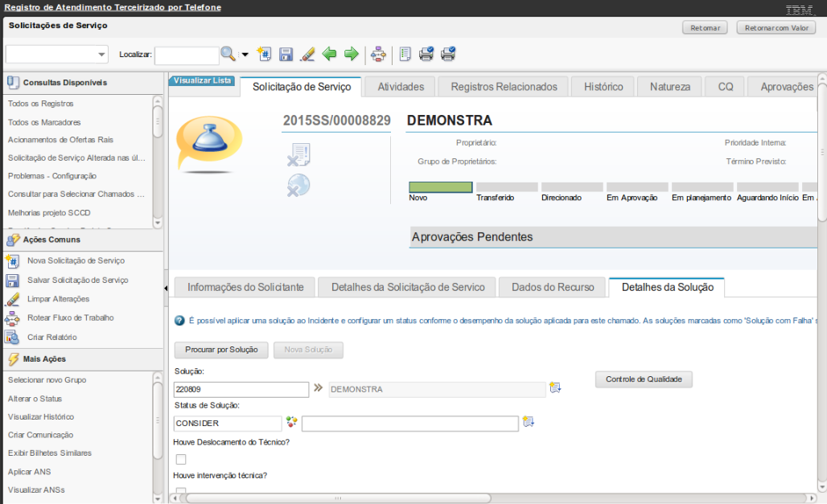The image size is (827, 504).
Task: Check the Houve Deslocamento do Técnico box
Action: [x=181, y=459]
